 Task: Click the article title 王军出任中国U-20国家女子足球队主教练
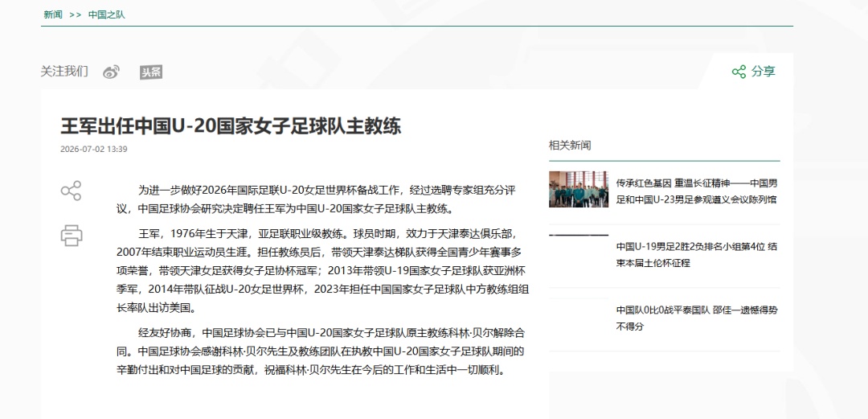[231, 125]
